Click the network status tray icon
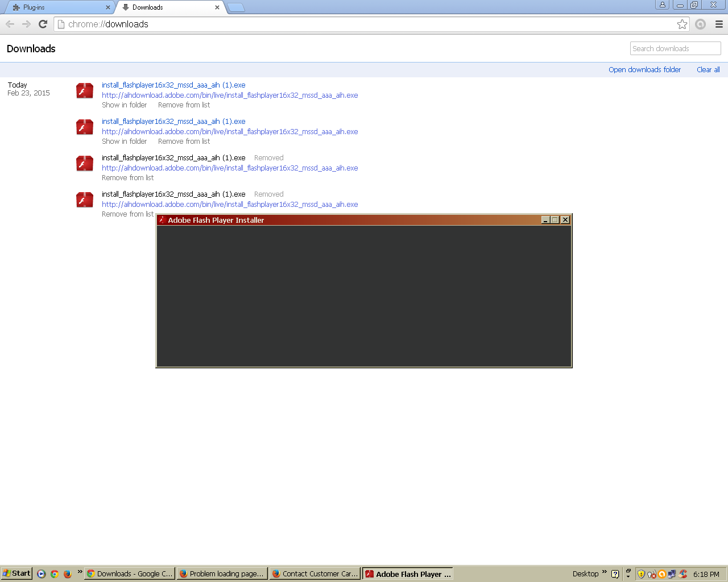The image size is (728, 582). (x=672, y=574)
